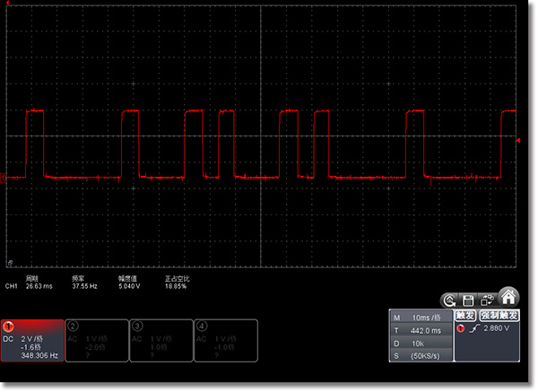The width and height of the screenshot is (538, 392).
Task: Click the S (50KS/s) sample rate row
Action: coord(422,357)
